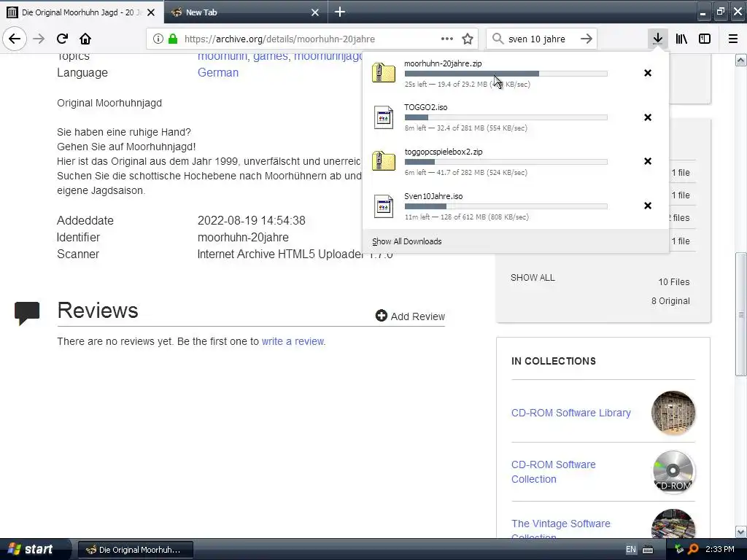Cancel the moorhuhn-20jahre.zip download
This screenshot has width=747, height=560.
click(x=648, y=73)
